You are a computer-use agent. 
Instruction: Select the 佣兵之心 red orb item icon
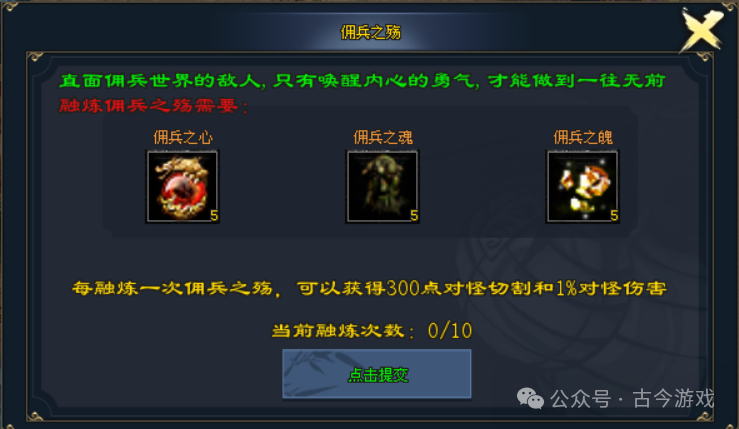[182, 187]
